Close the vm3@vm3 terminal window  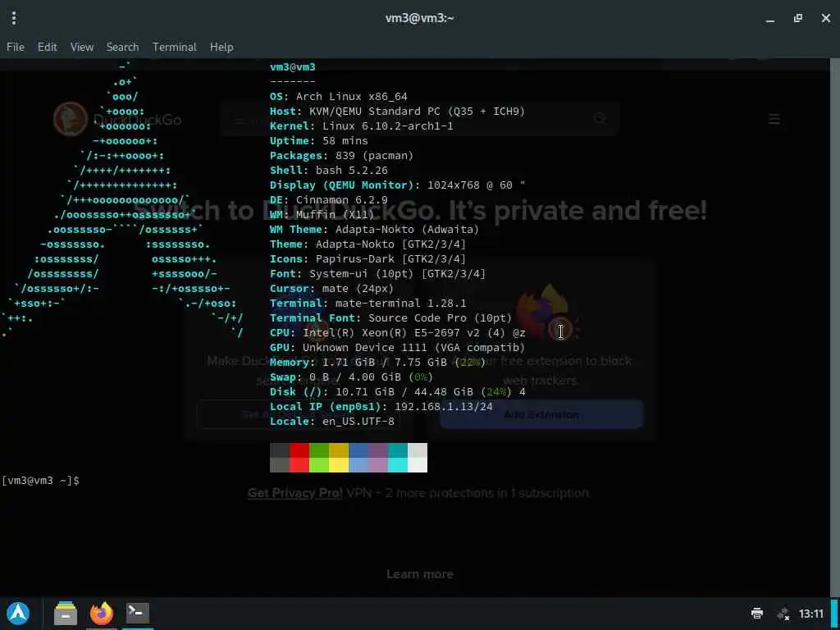[825, 18]
